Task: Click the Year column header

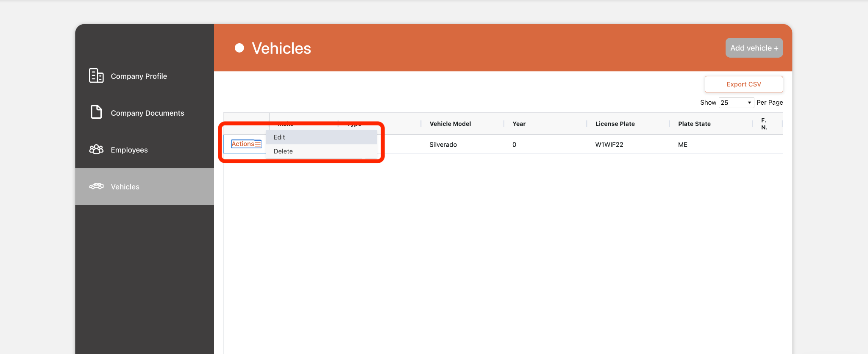Action: click(x=519, y=124)
